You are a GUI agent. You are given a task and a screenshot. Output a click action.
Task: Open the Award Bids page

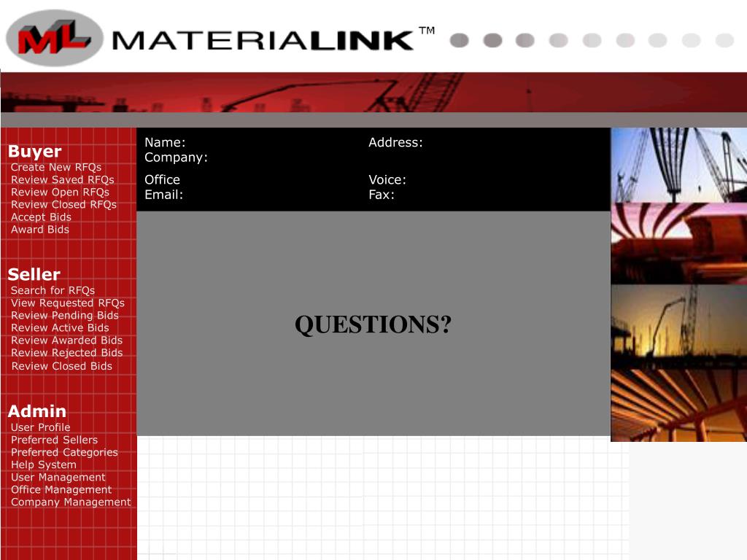click(40, 230)
